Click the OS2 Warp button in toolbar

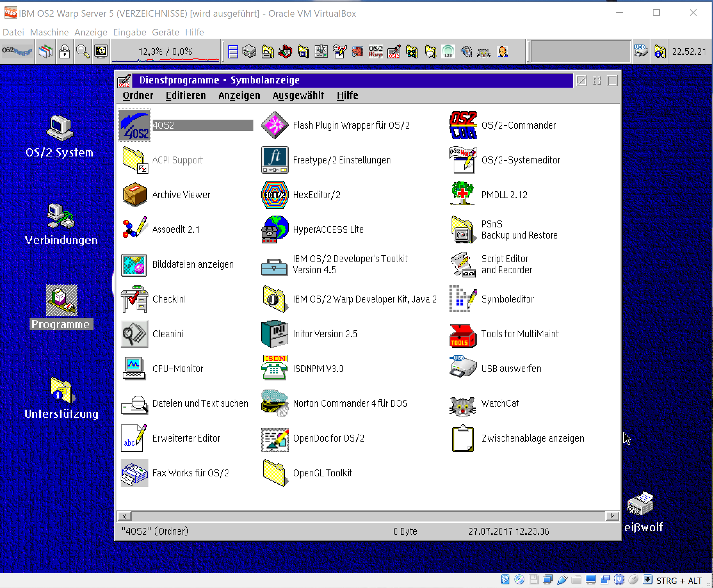click(17, 52)
